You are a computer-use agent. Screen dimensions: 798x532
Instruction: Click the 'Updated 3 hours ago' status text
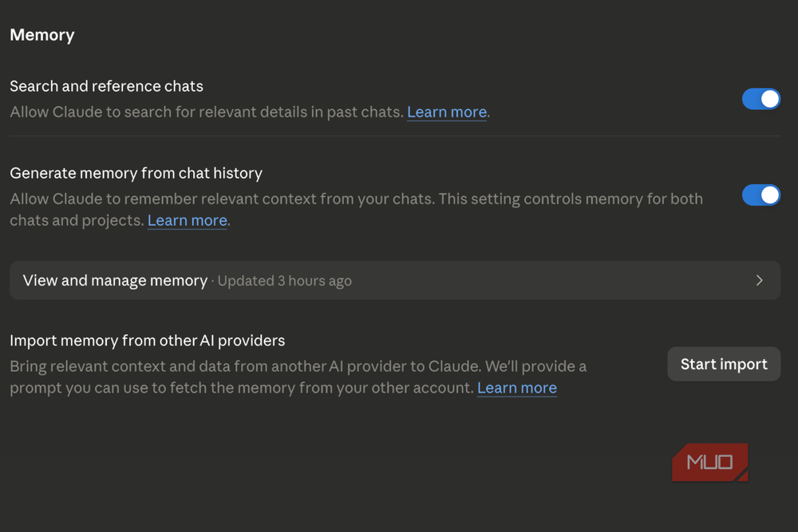click(x=285, y=281)
